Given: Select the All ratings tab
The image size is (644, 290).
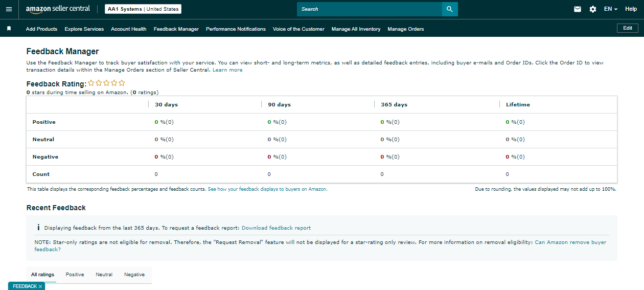Looking at the screenshot, I should pyautogui.click(x=42, y=275).
